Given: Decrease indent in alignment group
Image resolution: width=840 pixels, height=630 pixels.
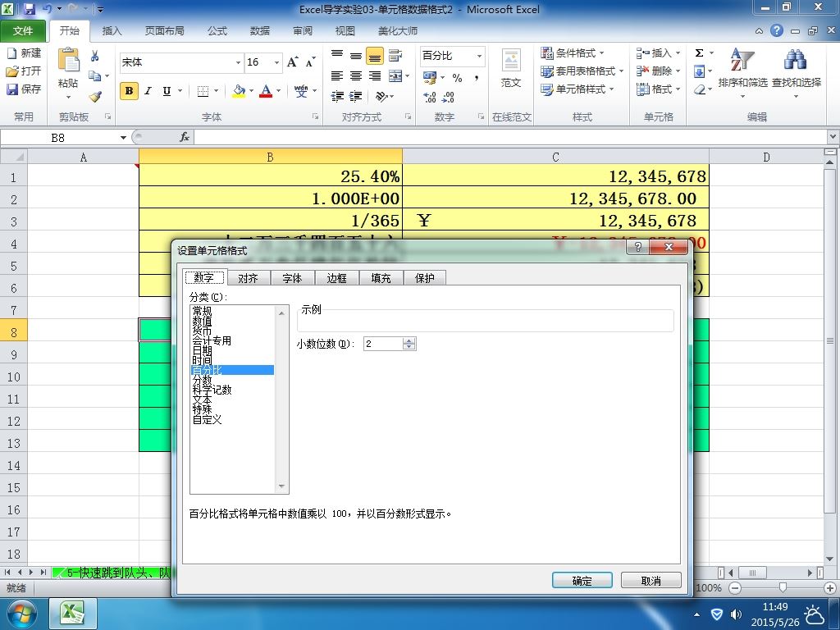Looking at the screenshot, I should pos(337,97).
